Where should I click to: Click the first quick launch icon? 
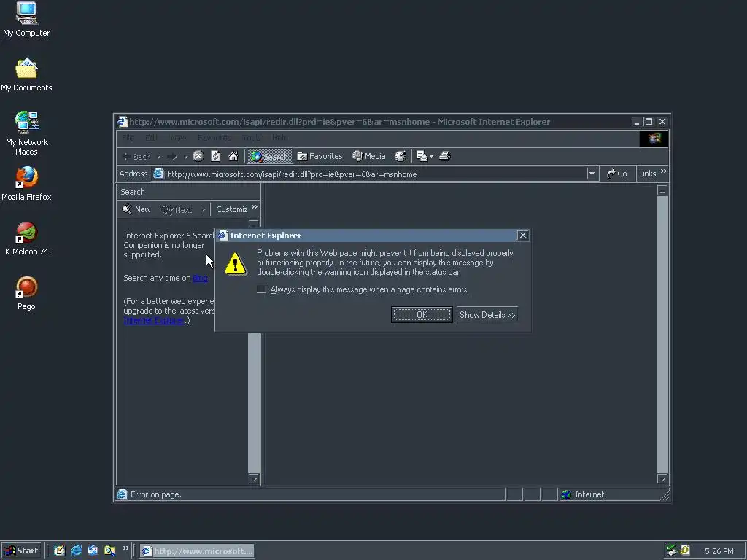click(x=59, y=551)
